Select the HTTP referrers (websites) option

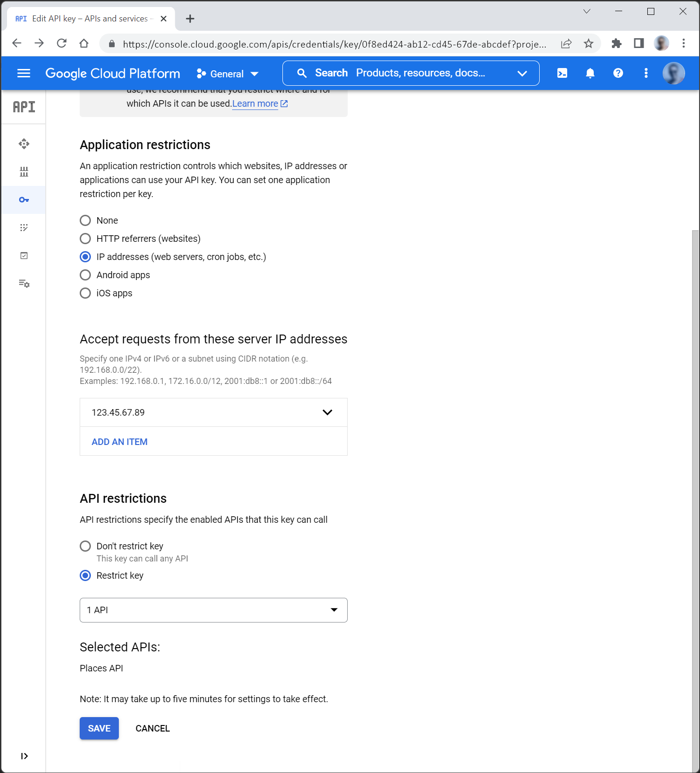click(85, 239)
